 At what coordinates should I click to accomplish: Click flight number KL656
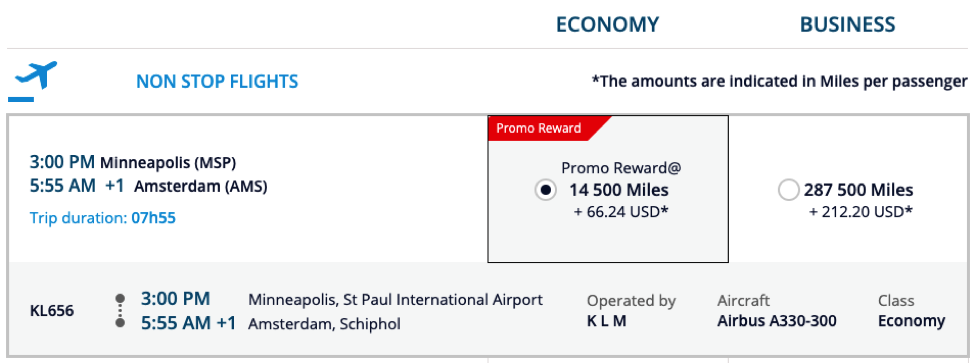pos(52,310)
